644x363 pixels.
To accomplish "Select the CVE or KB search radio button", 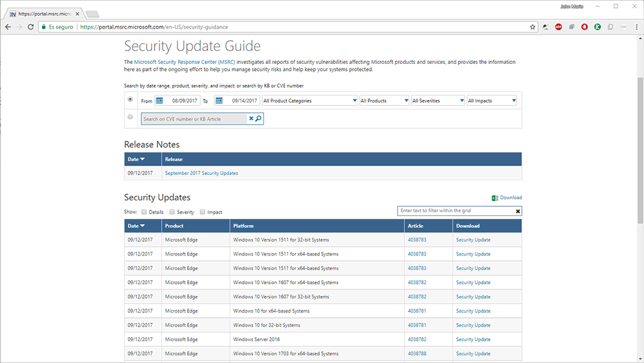I will pyautogui.click(x=130, y=117).
